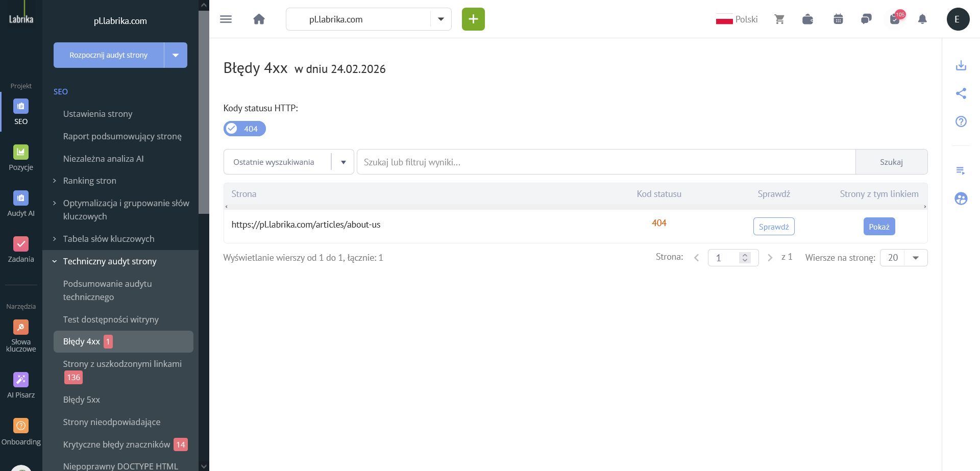
Task: Open Ustawienia strony menu item
Action: (x=97, y=114)
